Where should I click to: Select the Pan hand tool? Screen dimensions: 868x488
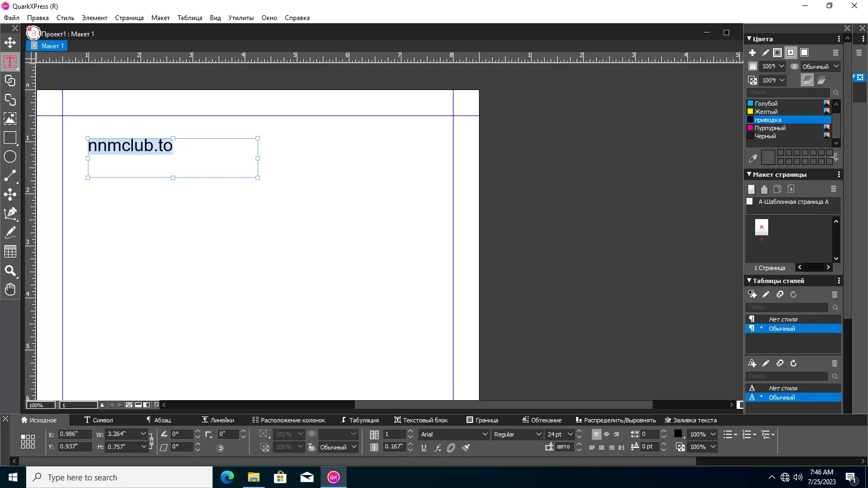pos(10,290)
